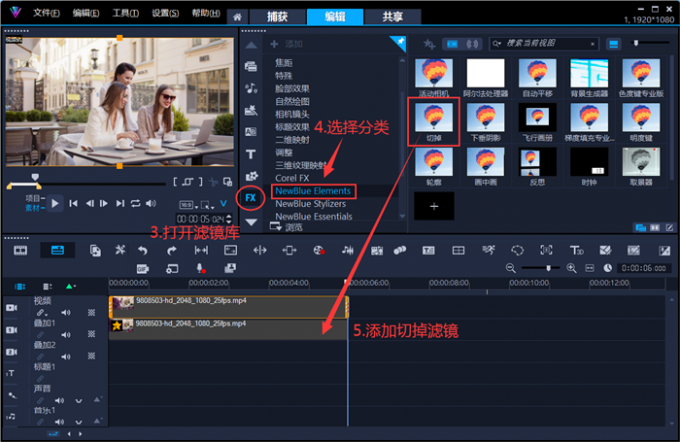Open the add new filter plus tile
The width and height of the screenshot is (680, 442).
tap(433, 206)
